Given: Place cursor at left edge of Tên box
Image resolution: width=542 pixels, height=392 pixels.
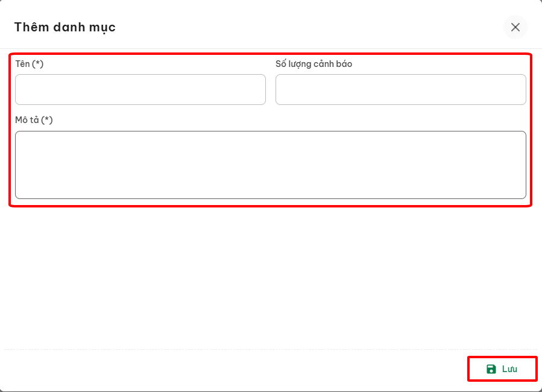Looking at the screenshot, I should (x=19, y=90).
